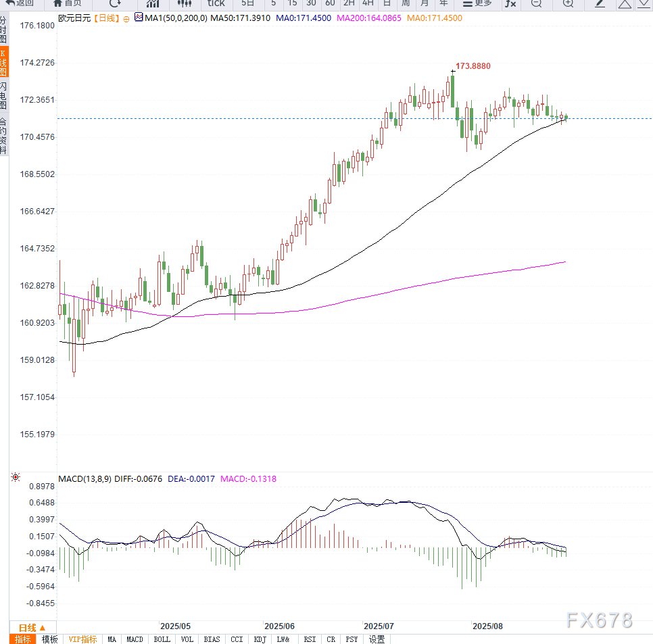Open the 日线 period dropdown at bottom

tap(32, 627)
